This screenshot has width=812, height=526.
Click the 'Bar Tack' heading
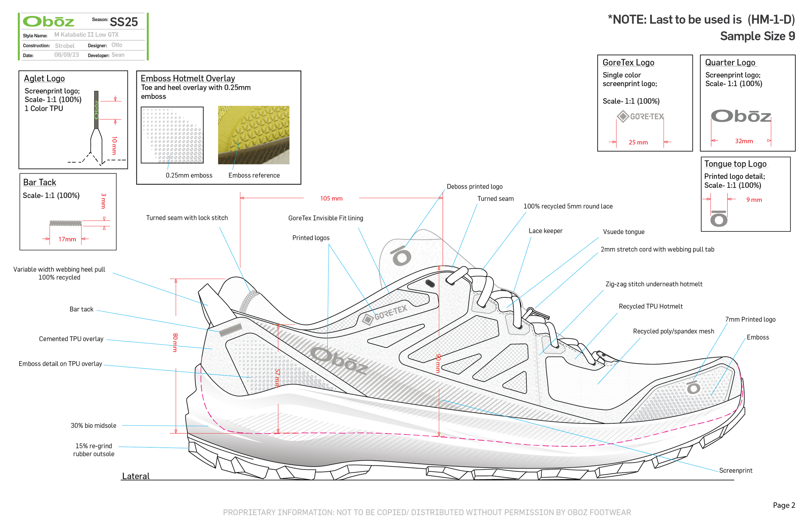click(x=40, y=182)
